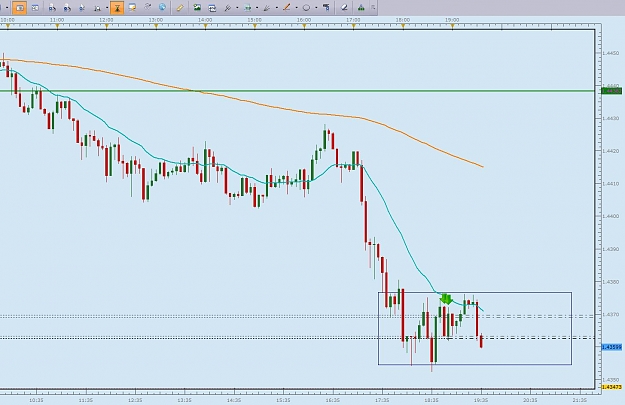Click the grey pencil/link icon before the globe
The height and width of the screenshot is (405, 625).
coord(147,7)
